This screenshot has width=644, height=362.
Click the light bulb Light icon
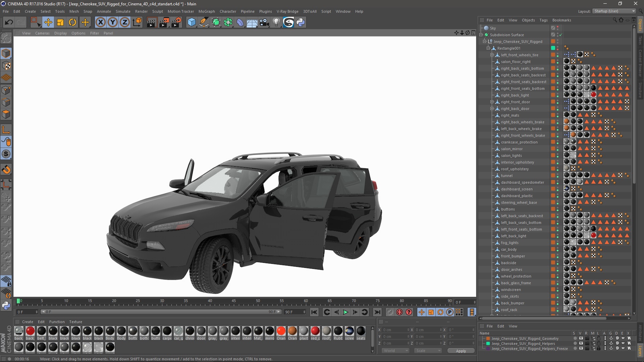pos(276,22)
